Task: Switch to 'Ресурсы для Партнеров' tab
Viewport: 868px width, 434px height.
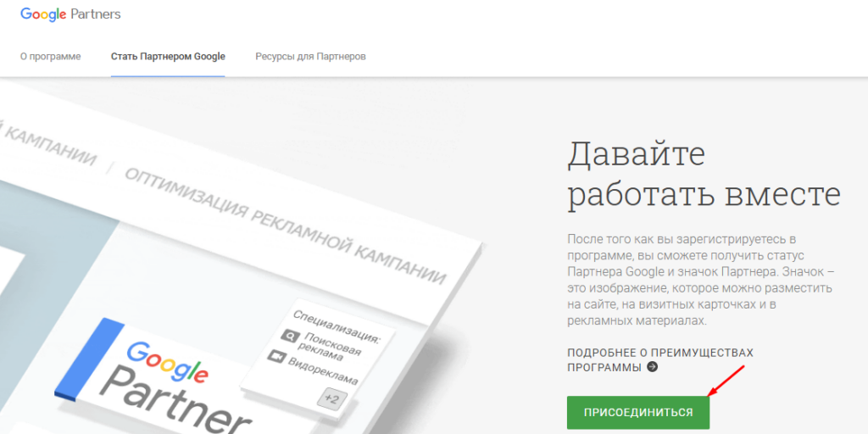Action: click(x=310, y=57)
